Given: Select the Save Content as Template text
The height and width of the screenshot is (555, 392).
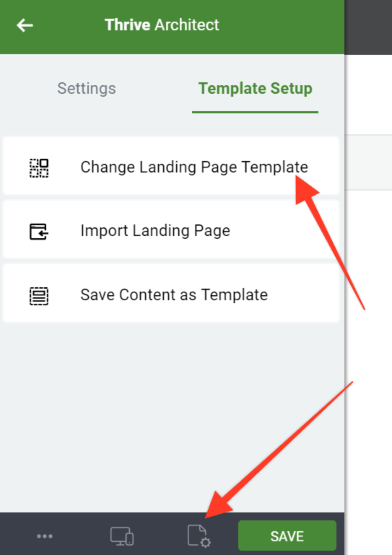Looking at the screenshot, I should (x=174, y=295).
